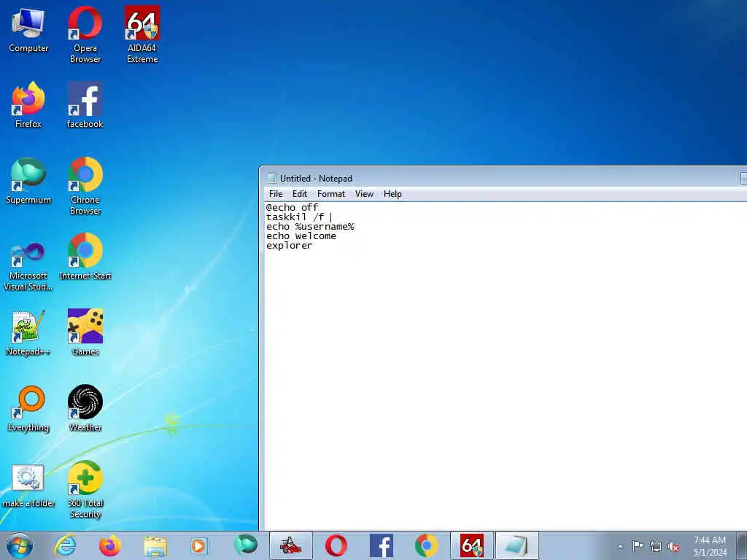747x560 pixels.
Task: Launch Internet Explorer from the taskbar
Action: (x=64, y=545)
